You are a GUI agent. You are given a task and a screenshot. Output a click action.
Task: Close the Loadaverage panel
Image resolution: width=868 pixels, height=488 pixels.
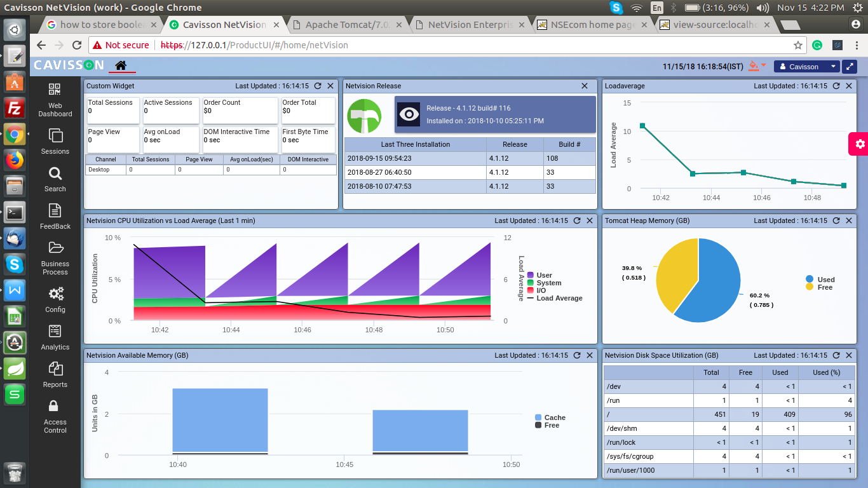pyautogui.click(x=849, y=86)
